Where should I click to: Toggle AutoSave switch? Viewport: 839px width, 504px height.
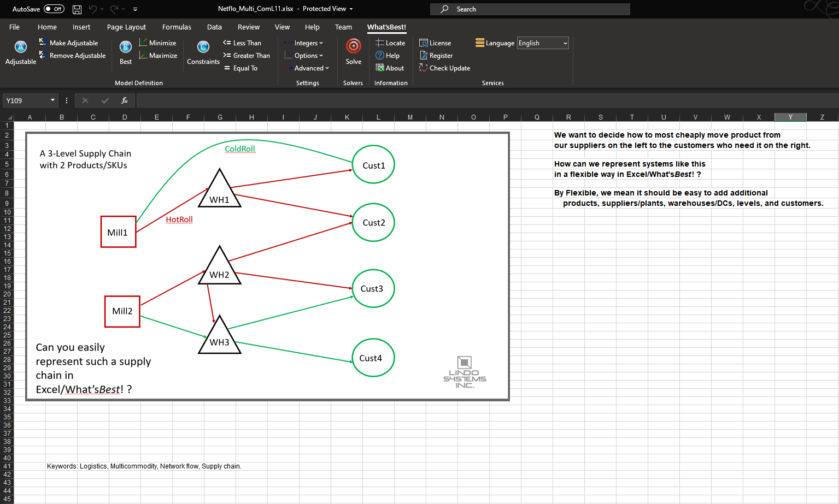[54, 9]
